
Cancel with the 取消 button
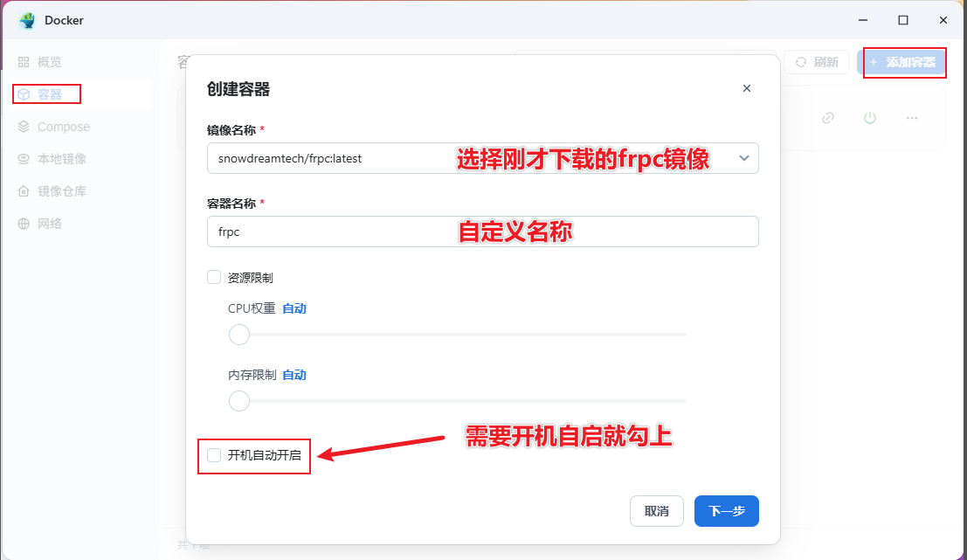pyautogui.click(x=657, y=511)
